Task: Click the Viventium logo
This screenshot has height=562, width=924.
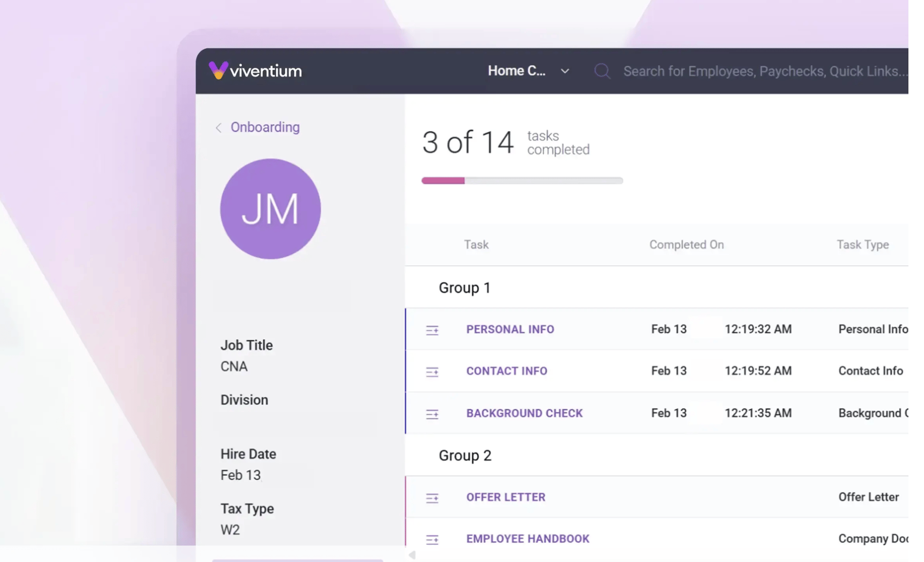Action: click(x=255, y=70)
